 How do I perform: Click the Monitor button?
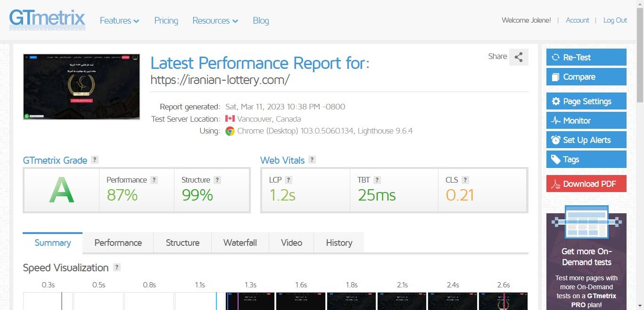coord(586,120)
